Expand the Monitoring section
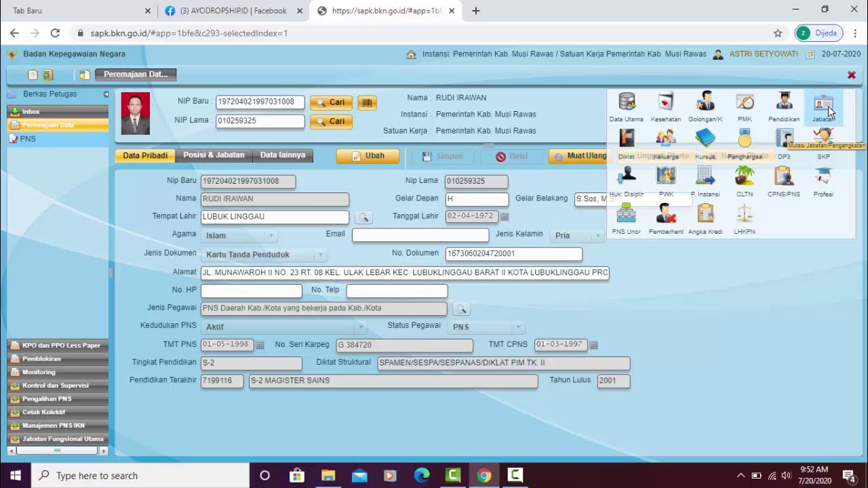868x488 pixels. tap(58, 372)
